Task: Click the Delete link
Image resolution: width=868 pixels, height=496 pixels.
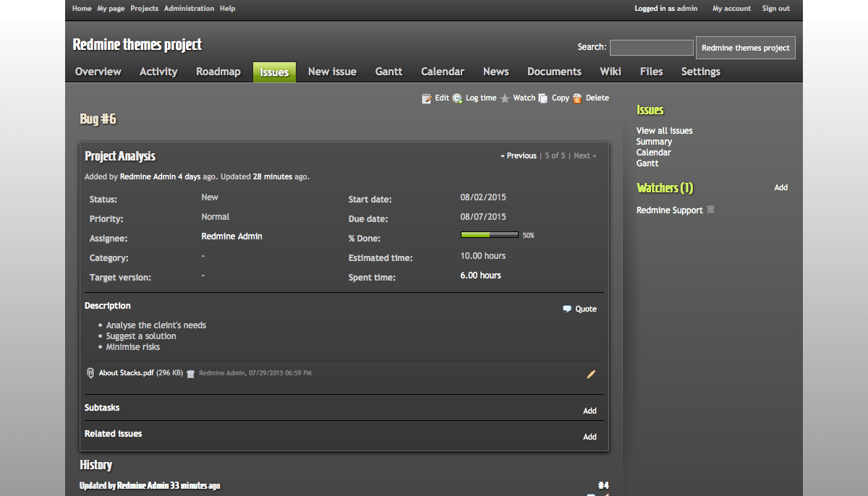Action: tap(597, 98)
